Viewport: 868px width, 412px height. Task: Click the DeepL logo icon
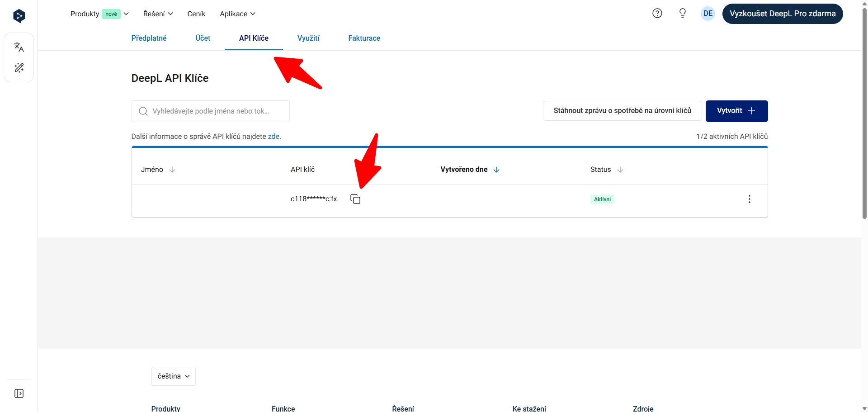[x=19, y=16]
